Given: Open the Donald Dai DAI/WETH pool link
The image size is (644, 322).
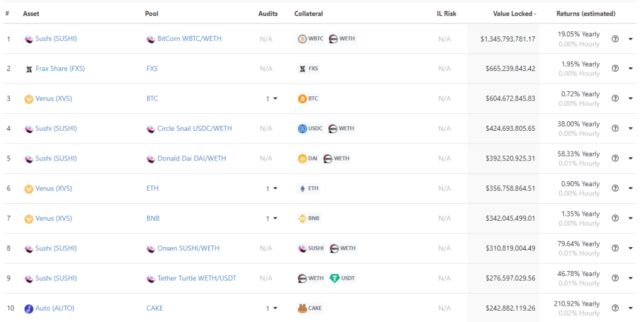Looking at the screenshot, I should 192,158.
